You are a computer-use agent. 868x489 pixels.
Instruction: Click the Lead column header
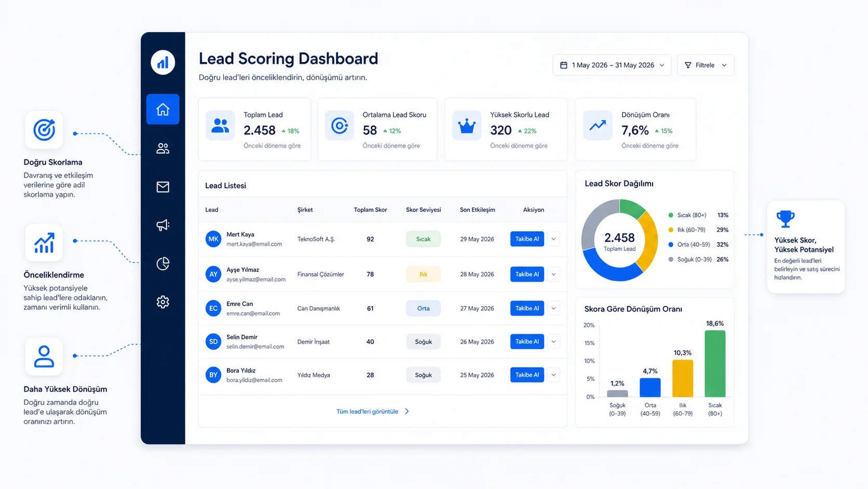click(211, 210)
